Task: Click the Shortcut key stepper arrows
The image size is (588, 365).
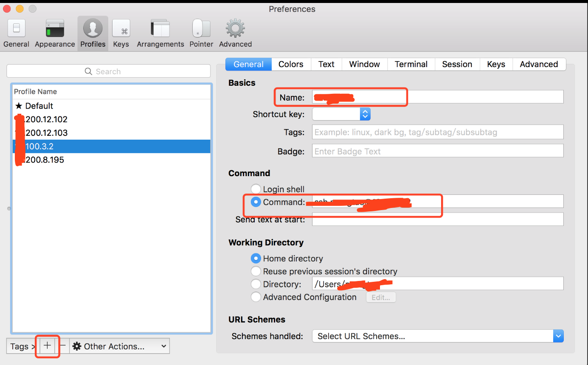Action: click(x=365, y=114)
